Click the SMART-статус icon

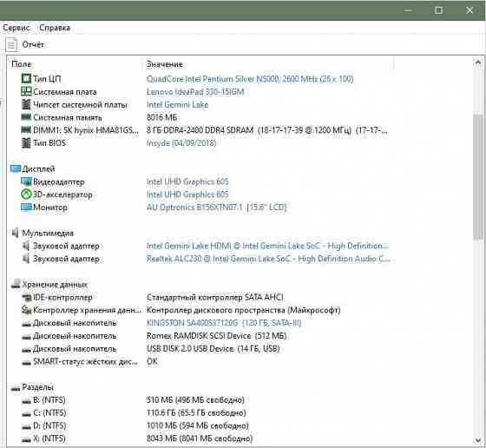26,362
